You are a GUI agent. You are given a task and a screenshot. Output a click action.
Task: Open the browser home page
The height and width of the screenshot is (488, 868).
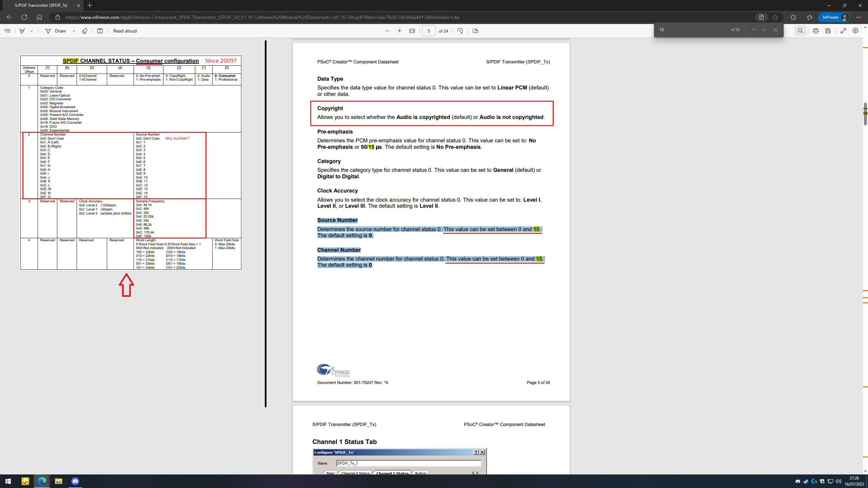tap(39, 17)
